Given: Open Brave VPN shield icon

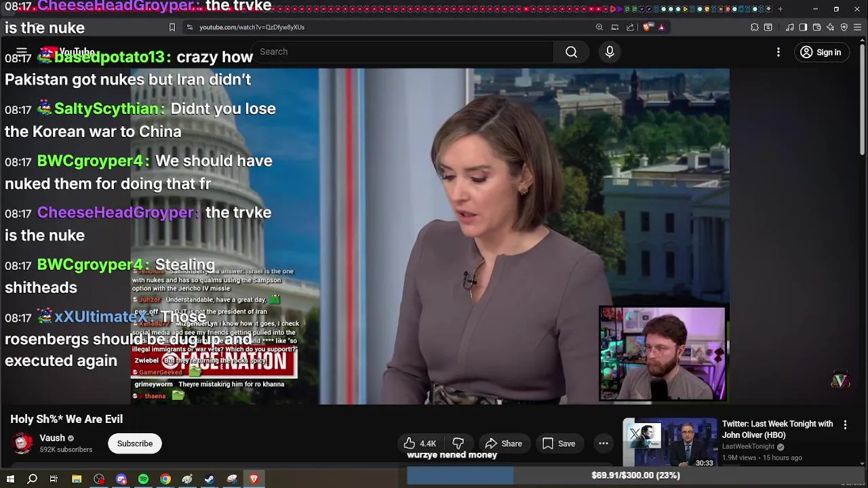Looking at the screenshot, I should [844, 27].
